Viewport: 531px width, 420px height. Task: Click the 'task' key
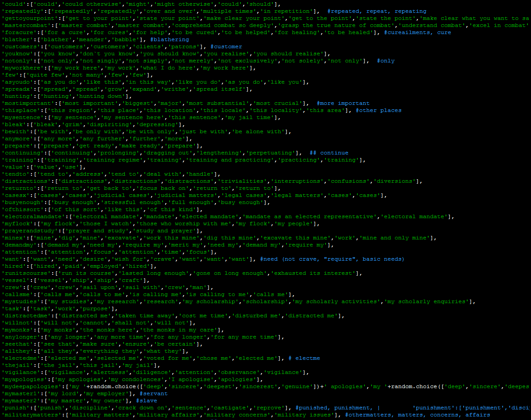[x=12, y=309]
